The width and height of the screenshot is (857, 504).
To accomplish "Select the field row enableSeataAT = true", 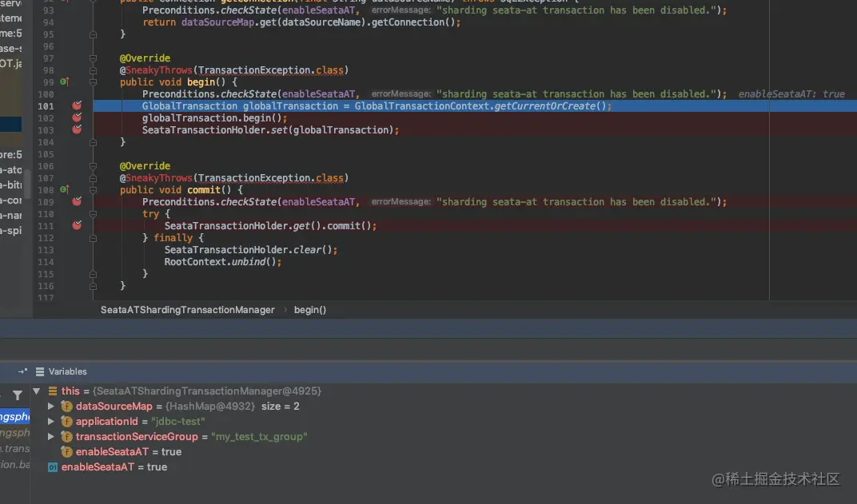I will tap(443, 452).
